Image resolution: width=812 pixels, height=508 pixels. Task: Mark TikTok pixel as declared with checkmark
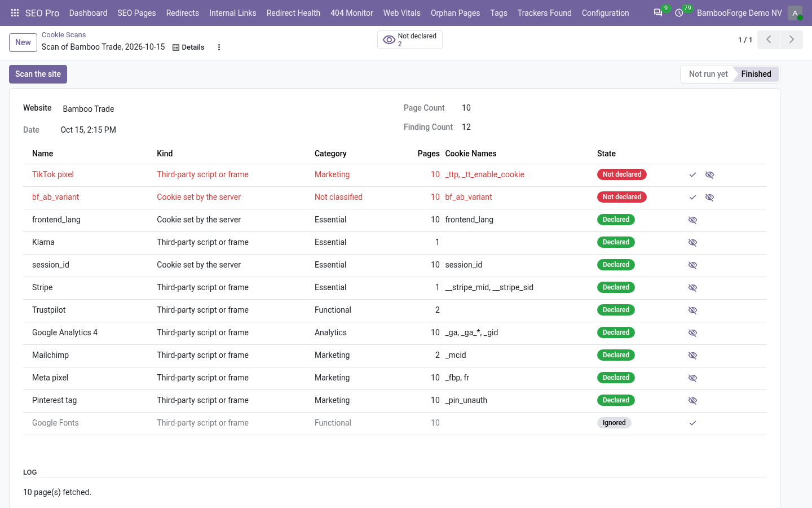(692, 175)
